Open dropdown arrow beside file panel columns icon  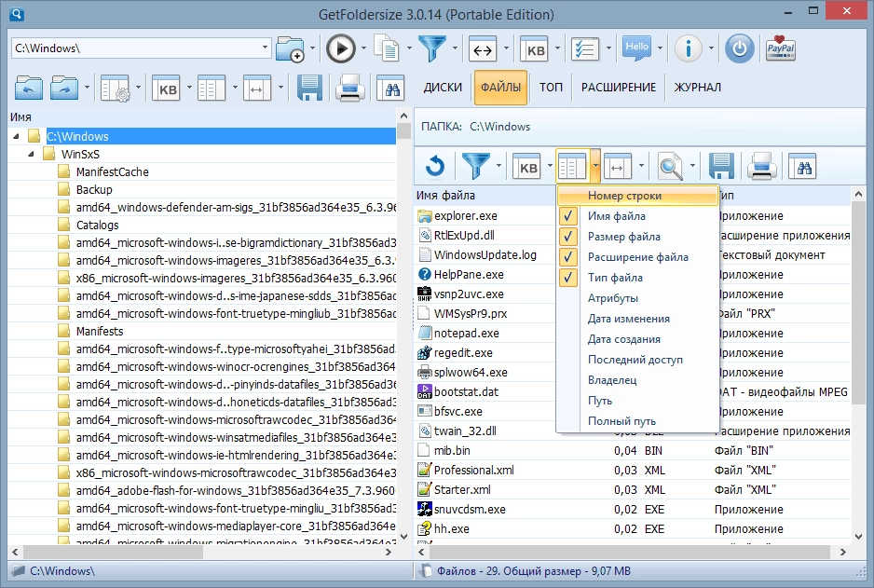tap(595, 166)
